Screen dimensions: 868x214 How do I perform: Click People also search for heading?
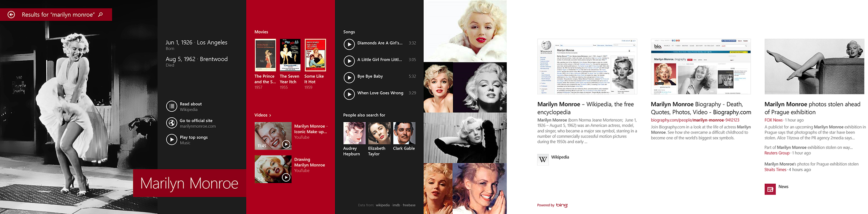[x=364, y=115]
